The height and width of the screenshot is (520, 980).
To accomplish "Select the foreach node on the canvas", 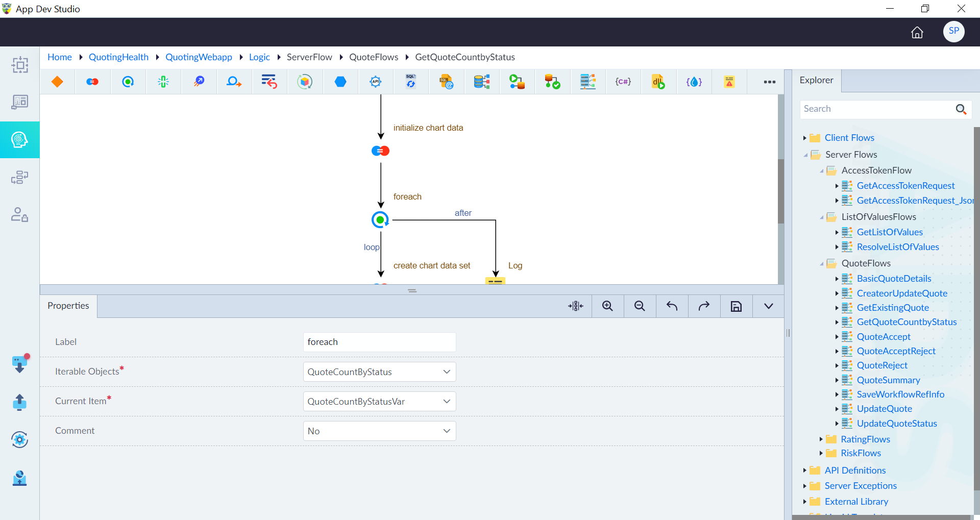I will tap(380, 220).
